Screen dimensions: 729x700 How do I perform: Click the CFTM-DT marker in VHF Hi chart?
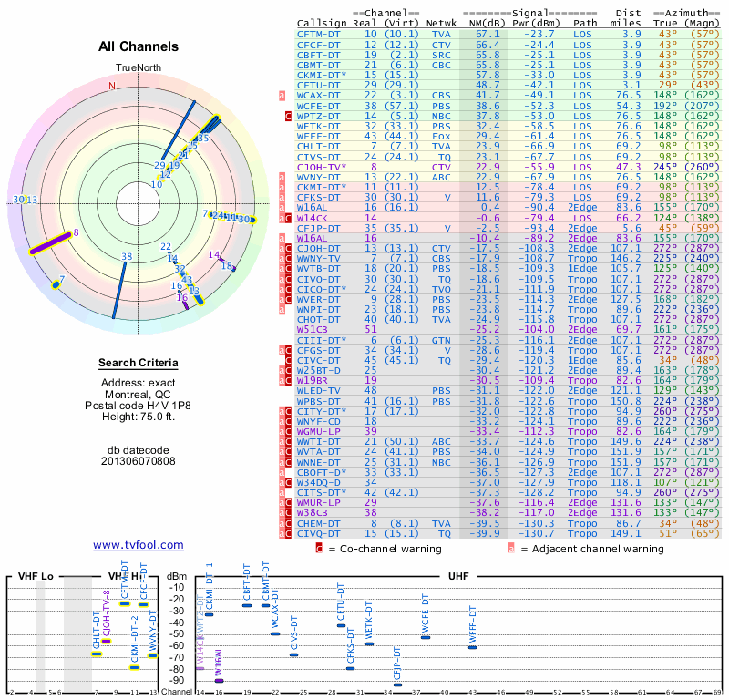(x=125, y=604)
